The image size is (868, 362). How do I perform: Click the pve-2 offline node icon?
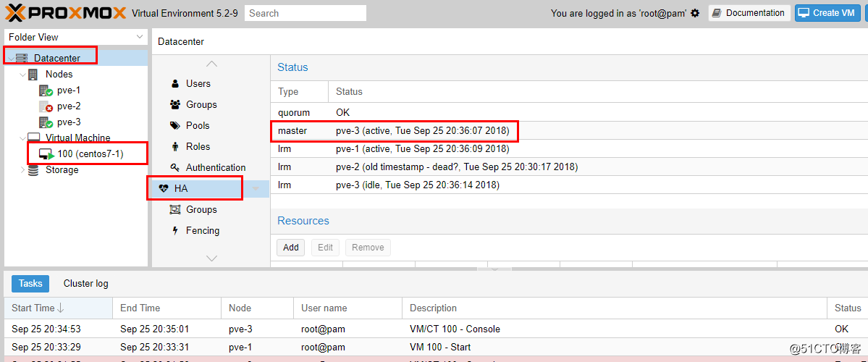click(x=46, y=106)
